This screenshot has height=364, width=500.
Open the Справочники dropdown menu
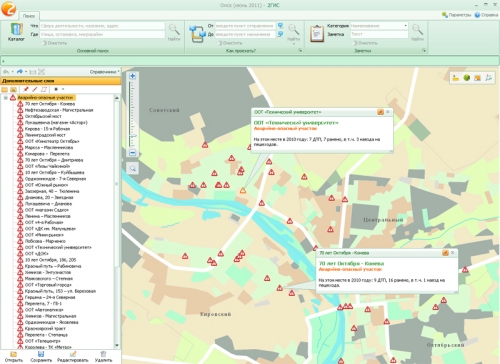click(x=104, y=72)
